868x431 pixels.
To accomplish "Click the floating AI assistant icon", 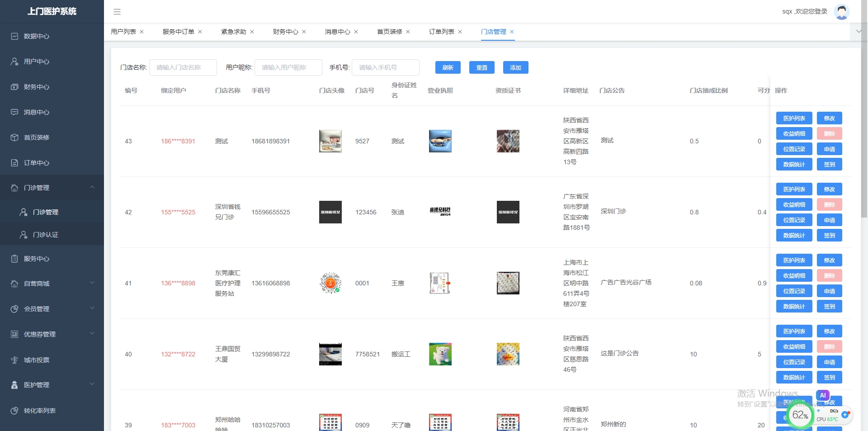I will coord(823,395).
